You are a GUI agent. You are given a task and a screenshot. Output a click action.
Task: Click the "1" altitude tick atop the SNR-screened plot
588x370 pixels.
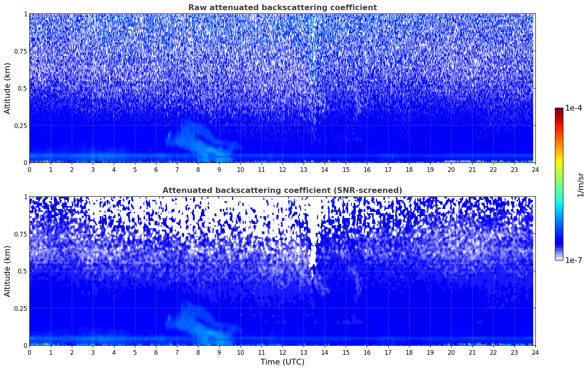[x=25, y=197]
